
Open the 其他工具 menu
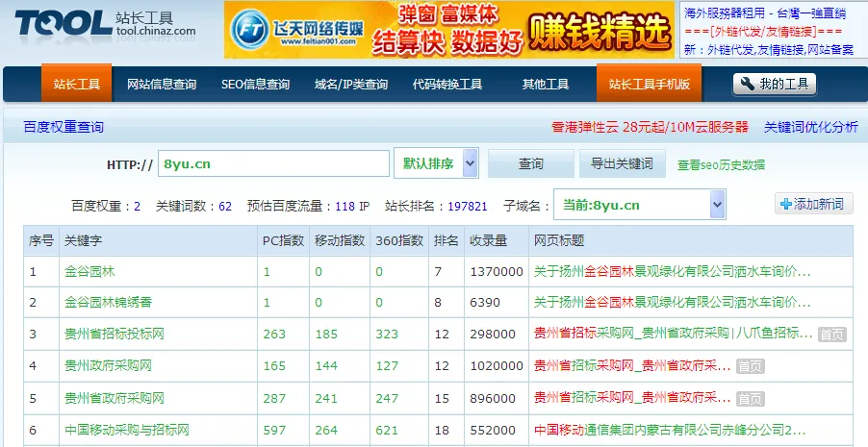[x=546, y=84]
